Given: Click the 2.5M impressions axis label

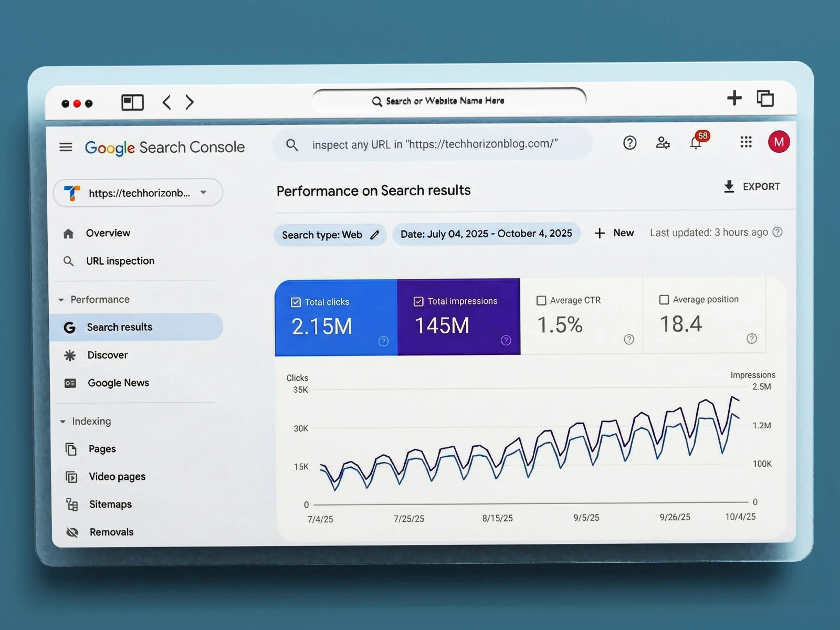Looking at the screenshot, I should point(762,387).
